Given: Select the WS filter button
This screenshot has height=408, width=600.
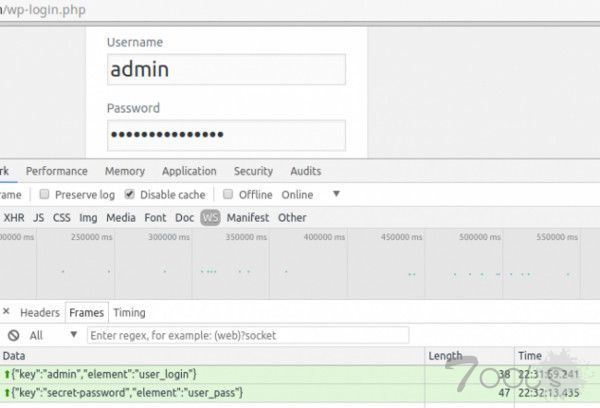Looking at the screenshot, I should tap(210, 217).
